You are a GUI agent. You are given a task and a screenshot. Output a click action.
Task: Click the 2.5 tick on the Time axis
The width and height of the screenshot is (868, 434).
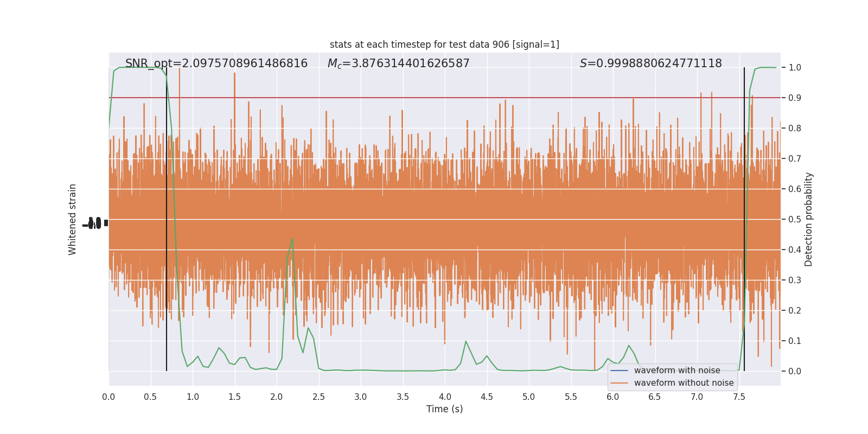tap(319, 397)
